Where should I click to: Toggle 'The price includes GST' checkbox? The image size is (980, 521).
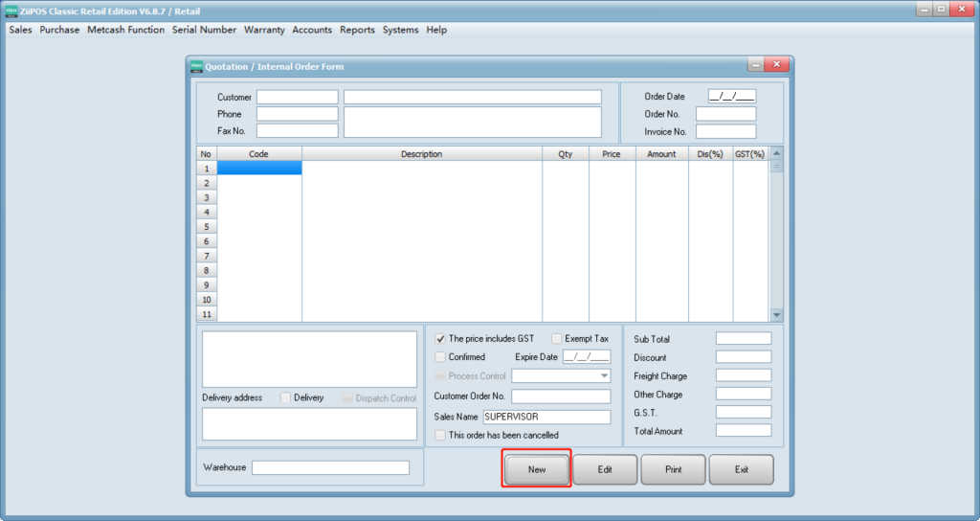click(x=440, y=338)
